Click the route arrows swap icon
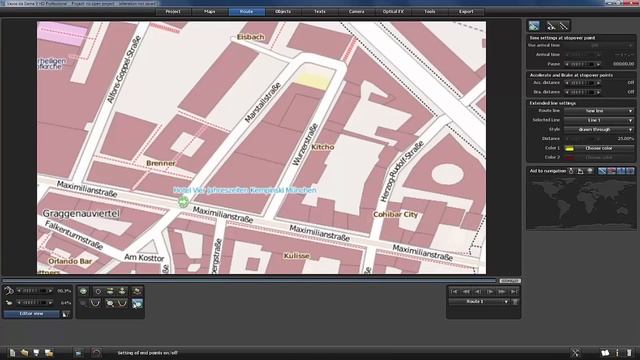The image size is (640, 360). [110, 291]
